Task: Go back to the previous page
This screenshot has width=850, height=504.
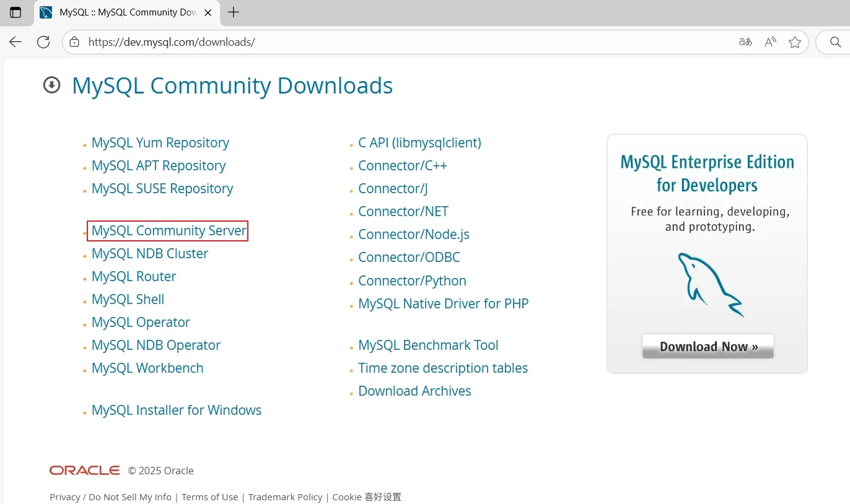Action: [x=15, y=42]
